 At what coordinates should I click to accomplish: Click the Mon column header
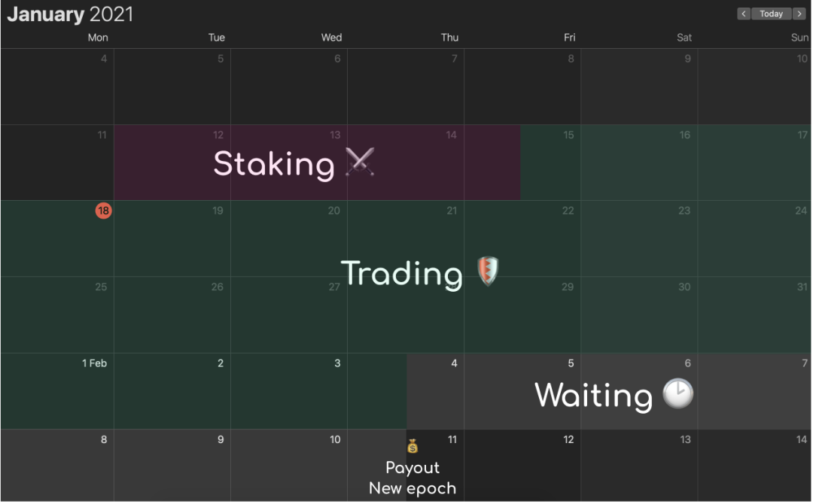click(x=97, y=38)
